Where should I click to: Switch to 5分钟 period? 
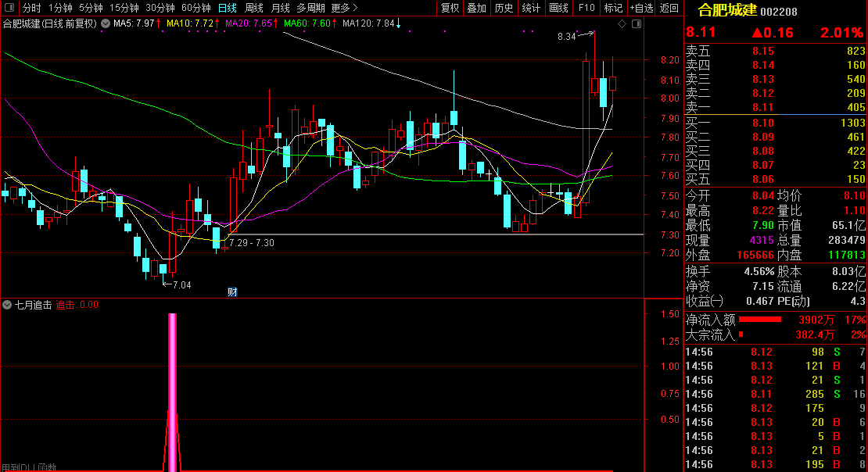(91, 8)
